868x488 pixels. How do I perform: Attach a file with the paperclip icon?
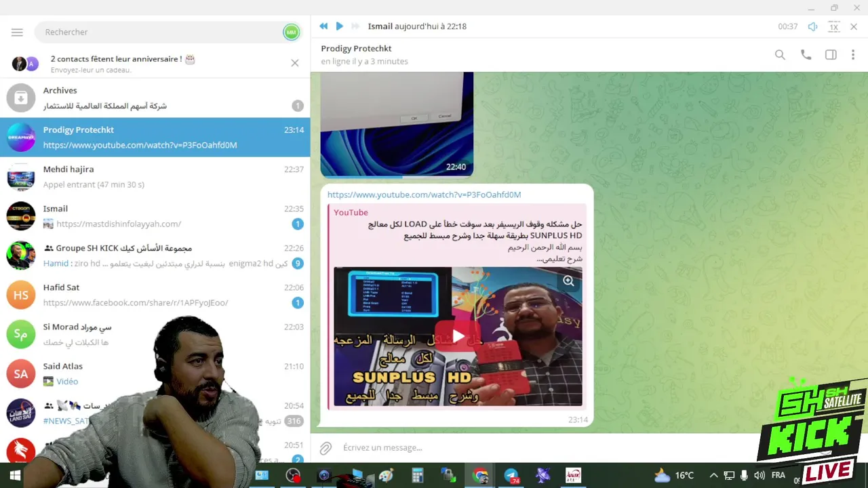pyautogui.click(x=326, y=448)
